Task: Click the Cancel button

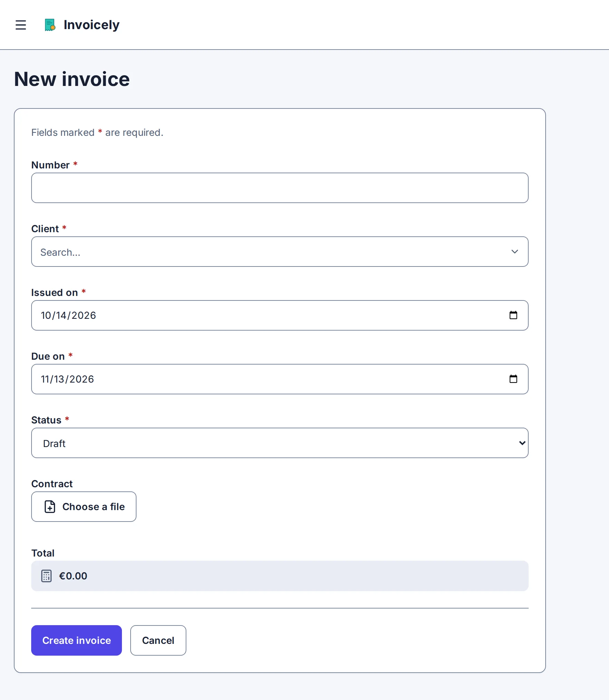Action: (x=158, y=640)
